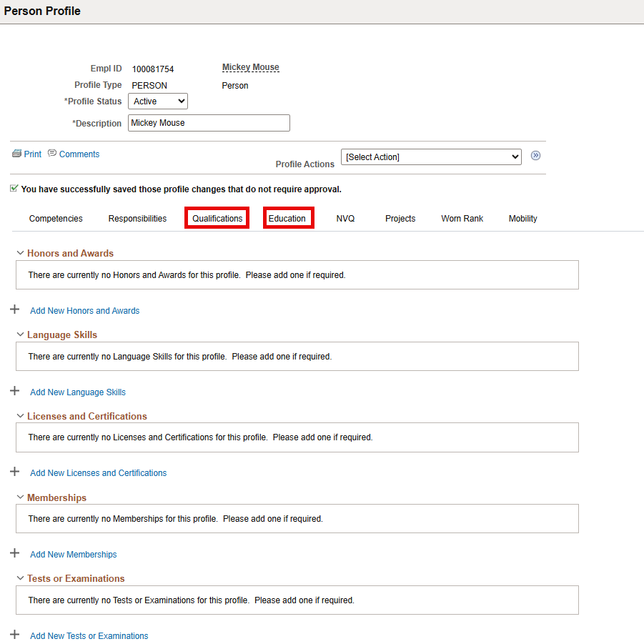Click the Add New Memberships link
The width and height of the screenshot is (644, 644).
click(73, 555)
